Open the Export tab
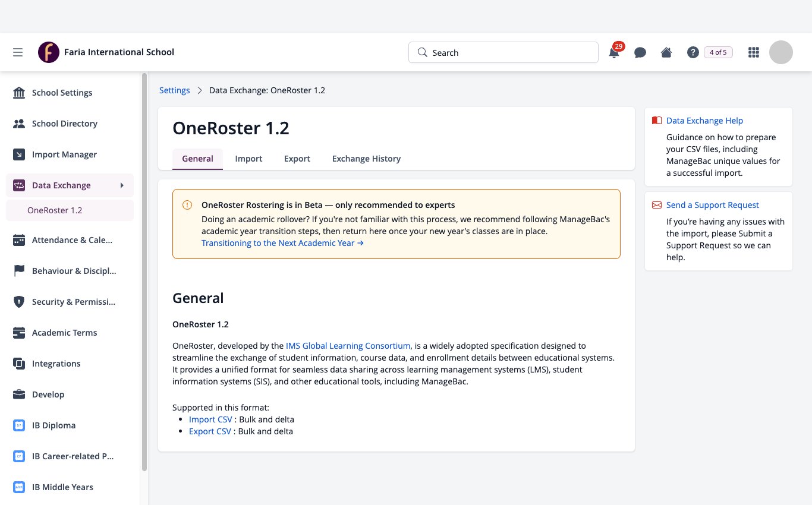 tap(297, 159)
